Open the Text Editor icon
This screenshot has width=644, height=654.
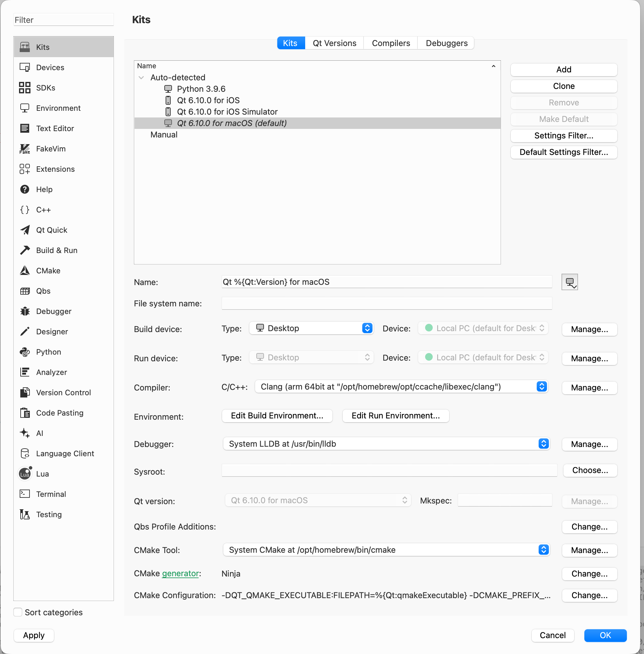coord(25,128)
